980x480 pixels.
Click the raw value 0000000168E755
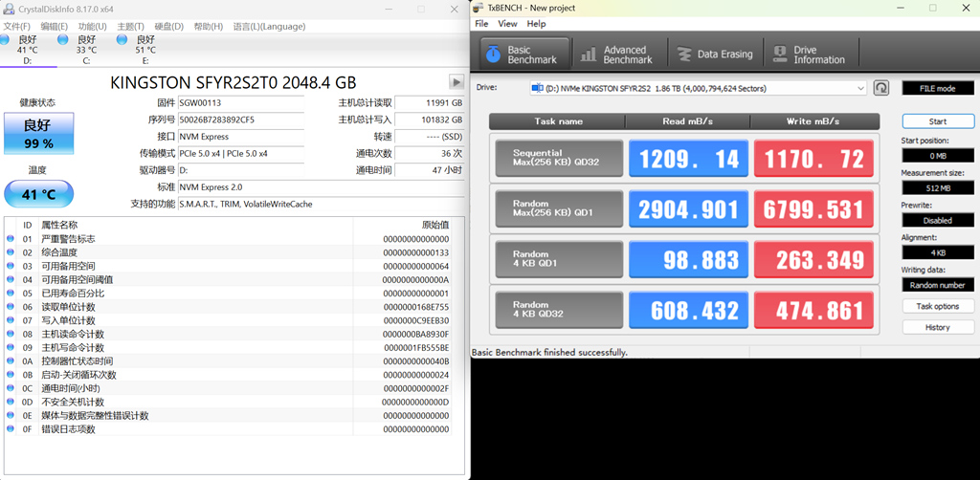[415, 307]
